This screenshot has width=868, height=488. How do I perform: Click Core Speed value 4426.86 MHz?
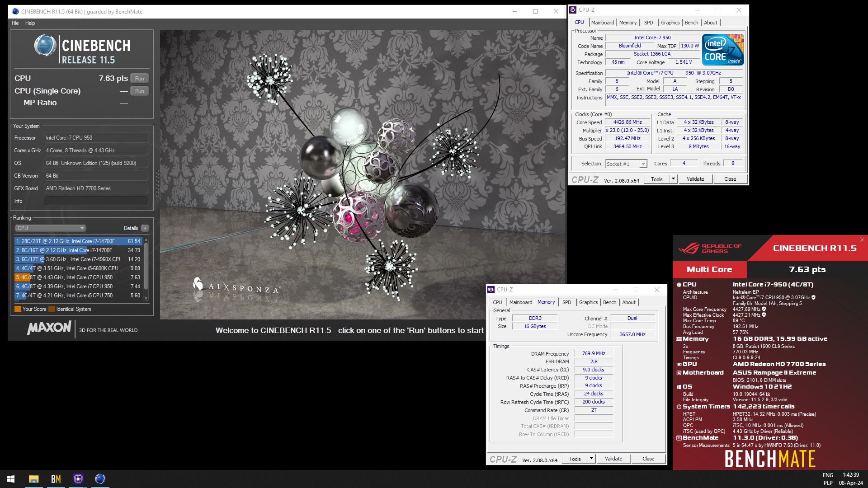click(x=627, y=122)
